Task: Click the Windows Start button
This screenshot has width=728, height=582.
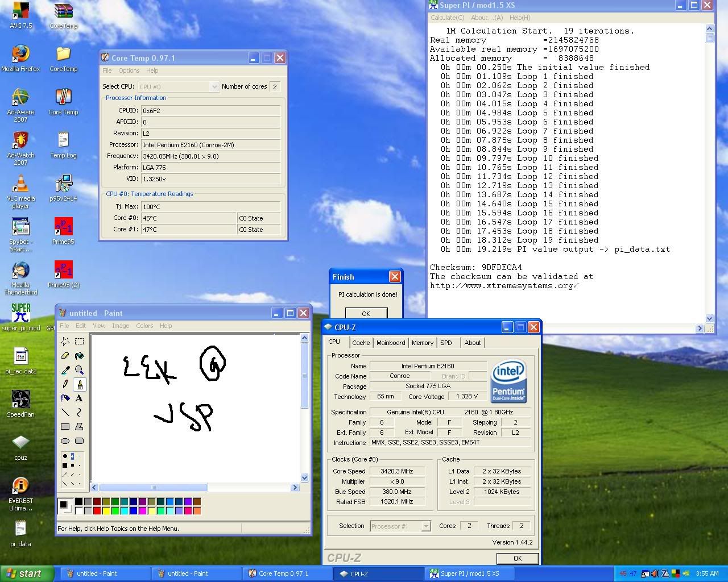Action: 27,573
